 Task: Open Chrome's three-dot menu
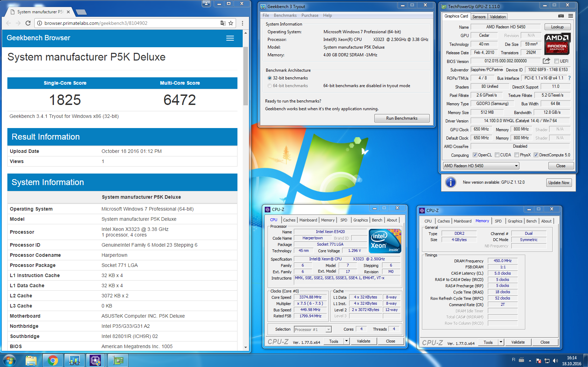[x=242, y=23]
